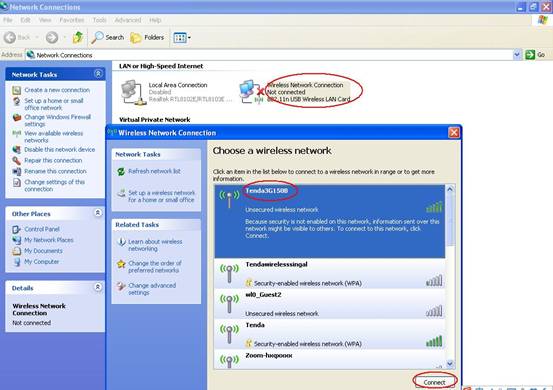Click View available wireless networks link
The height and width of the screenshot is (390, 553).
point(54,136)
